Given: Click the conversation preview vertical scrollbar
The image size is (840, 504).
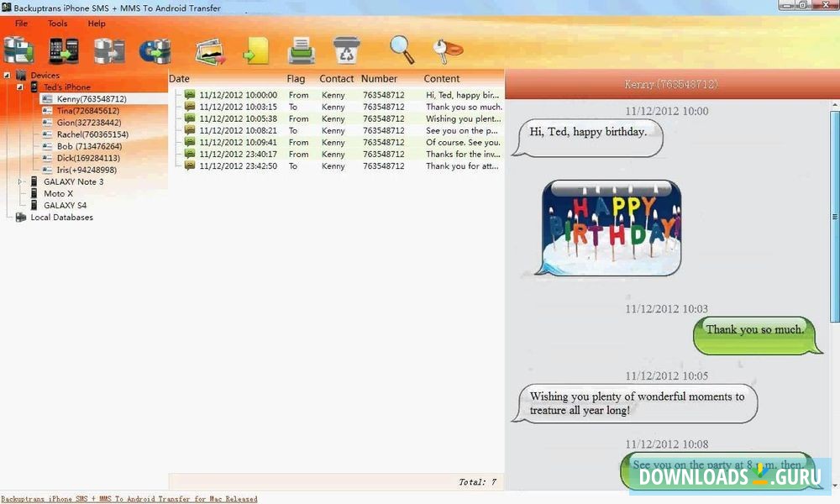Looking at the screenshot, I should (835, 217).
